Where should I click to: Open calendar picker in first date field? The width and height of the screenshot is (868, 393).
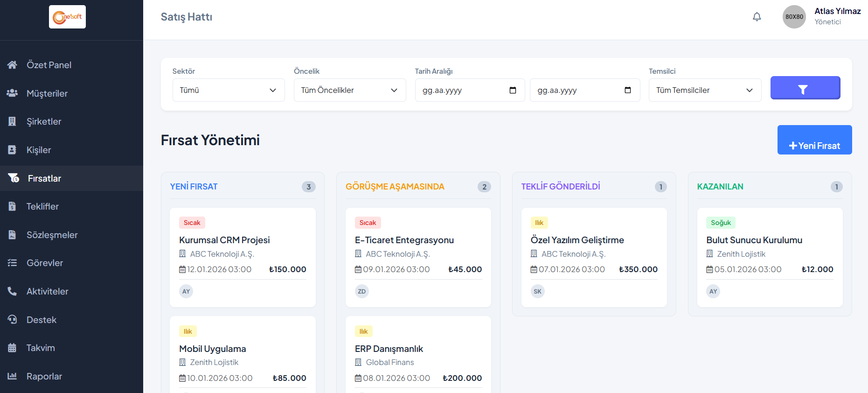(x=513, y=90)
